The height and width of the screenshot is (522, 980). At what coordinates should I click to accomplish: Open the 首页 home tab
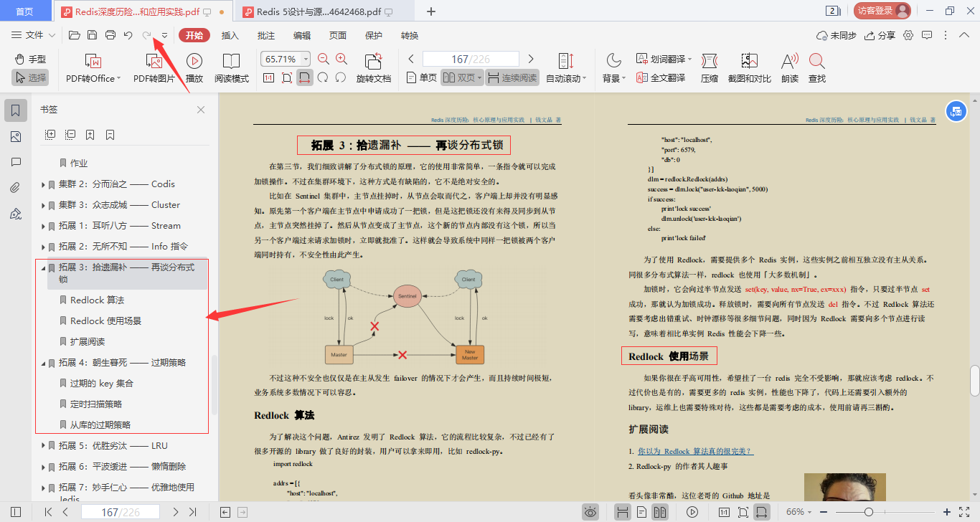click(x=24, y=11)
